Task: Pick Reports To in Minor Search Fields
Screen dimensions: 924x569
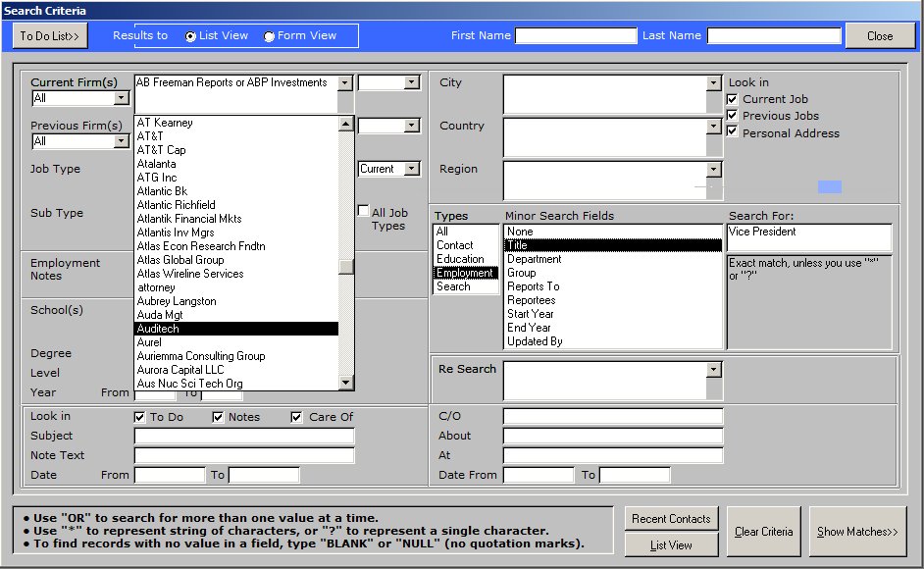Action: 613,286
